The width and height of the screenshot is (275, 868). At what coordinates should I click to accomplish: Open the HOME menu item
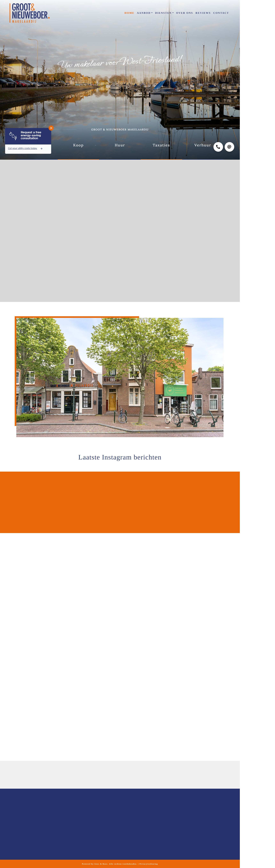click(129, 13)
